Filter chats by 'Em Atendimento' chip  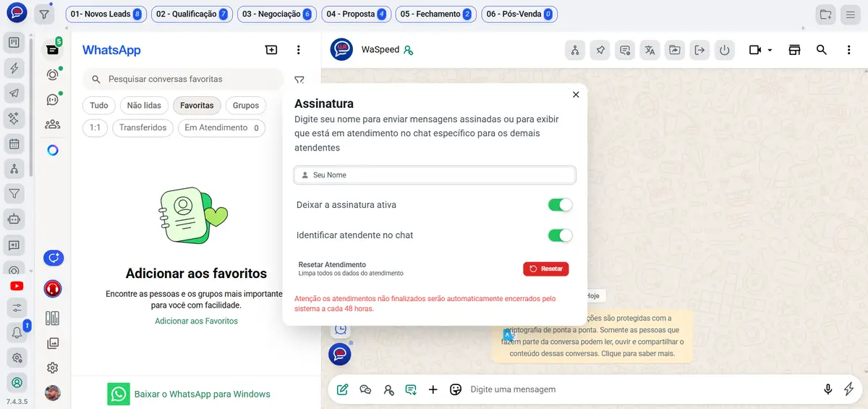[x=221, y=127]
